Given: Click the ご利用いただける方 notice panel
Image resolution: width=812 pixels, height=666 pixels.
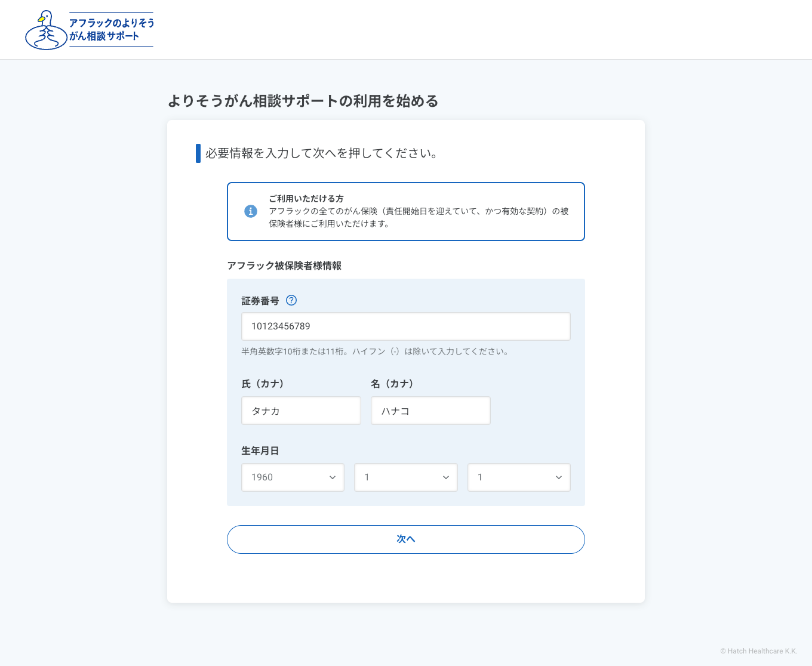Looking at the screenshot, I should coord(405,211).
